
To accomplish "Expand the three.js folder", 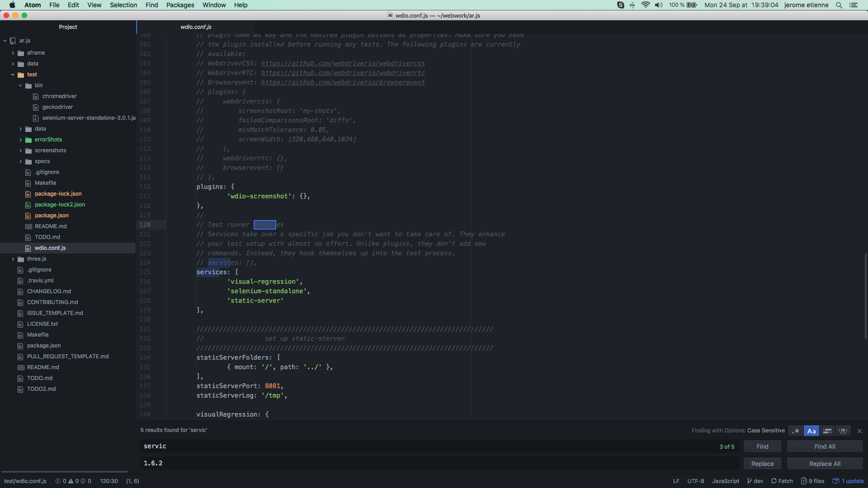I will coord(13,259).
